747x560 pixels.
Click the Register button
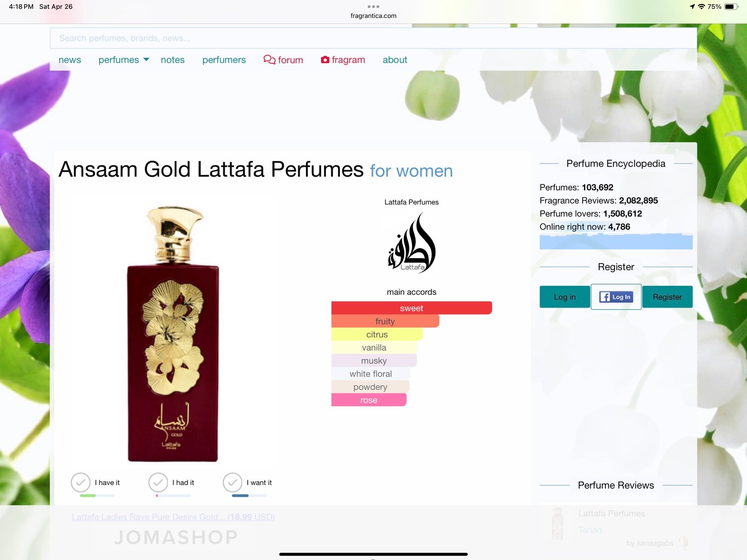667,297
